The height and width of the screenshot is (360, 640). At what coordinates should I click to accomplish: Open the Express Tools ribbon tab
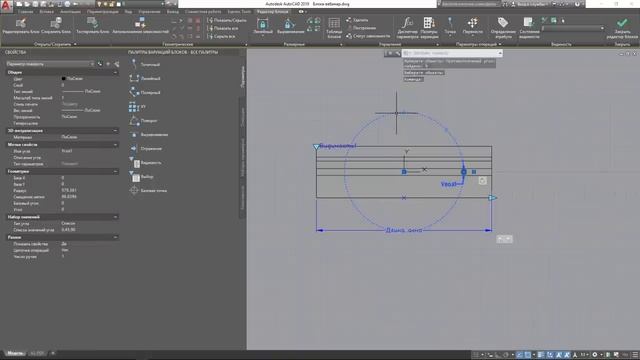[239, 12]
